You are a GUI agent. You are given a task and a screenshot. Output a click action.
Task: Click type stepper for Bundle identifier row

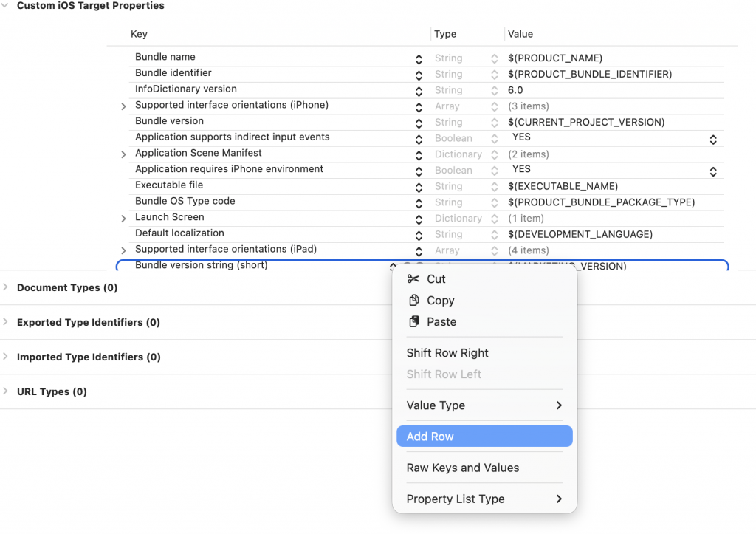[494, 75]
